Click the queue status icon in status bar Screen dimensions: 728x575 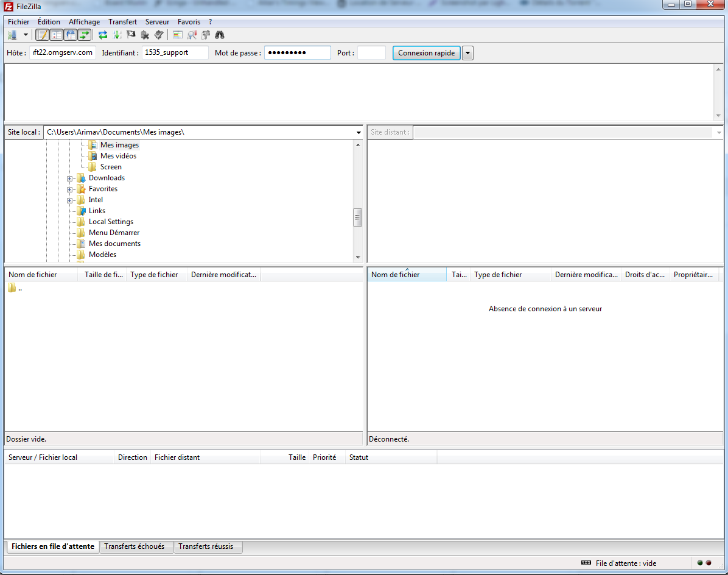pyautogui.click(x=586, y=563)
